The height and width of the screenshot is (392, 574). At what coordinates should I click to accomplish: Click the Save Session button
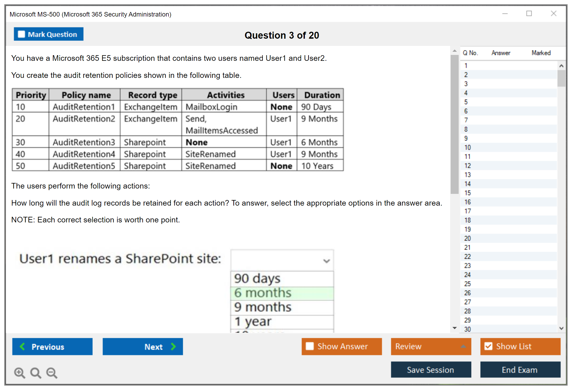[x=431, y=370]
